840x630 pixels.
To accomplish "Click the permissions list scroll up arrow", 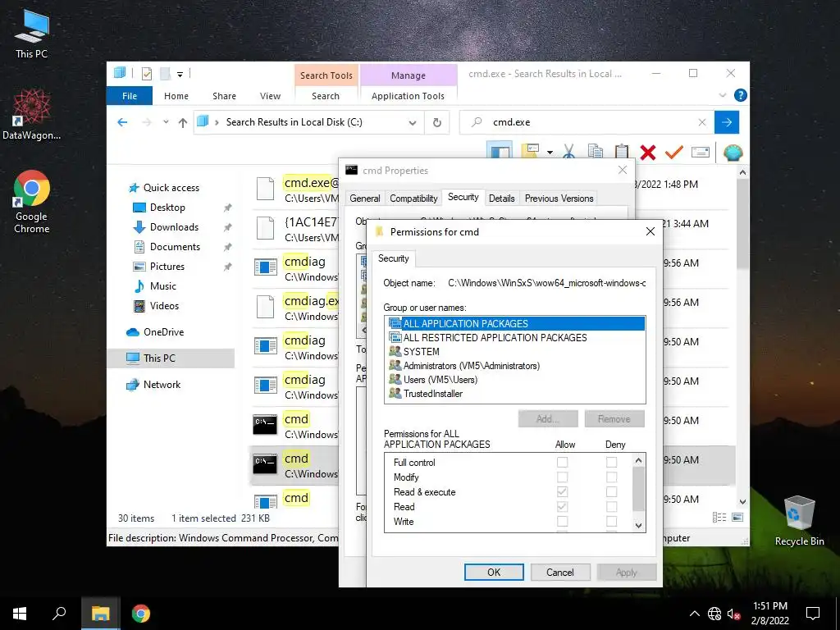I will coord(638,460).
